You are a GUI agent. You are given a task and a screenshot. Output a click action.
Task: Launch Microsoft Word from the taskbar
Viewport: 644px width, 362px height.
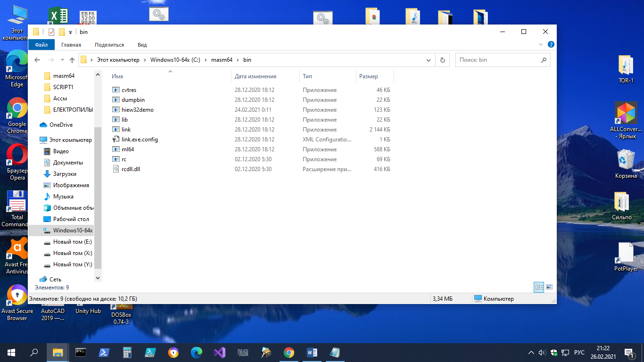point(312,352)
